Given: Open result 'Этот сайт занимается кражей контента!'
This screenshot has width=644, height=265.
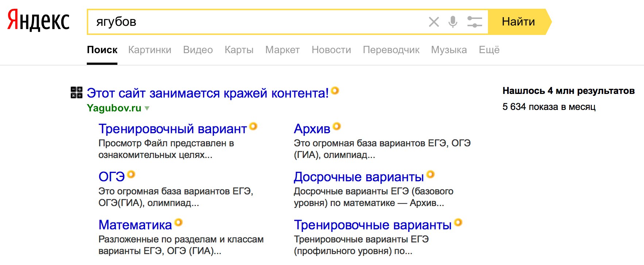Looking at the screenshot, I should 207,93.
